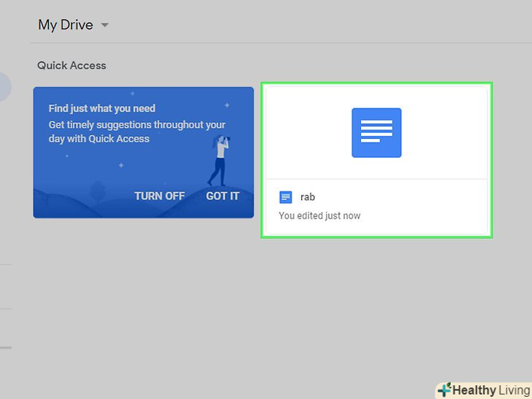The width and height of the screenshot is (532, 399).
Task: Open the large rab document preview thumbnail
Action: 376,133
